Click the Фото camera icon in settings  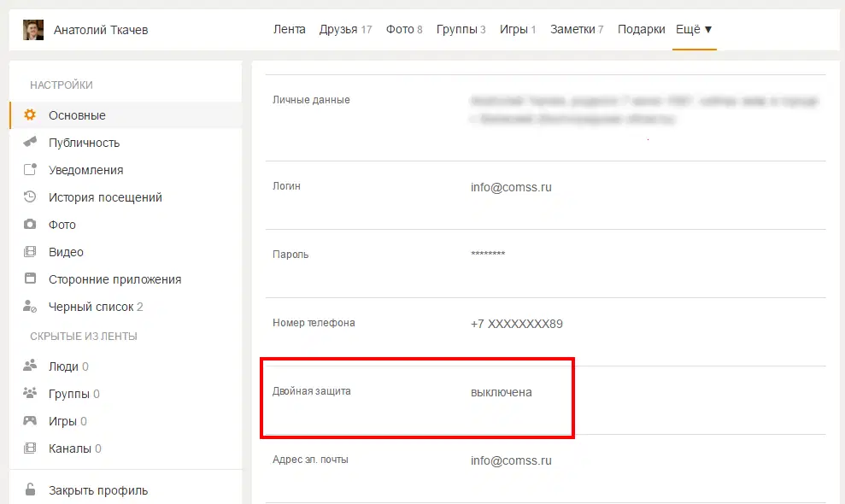tap(30, 224)
